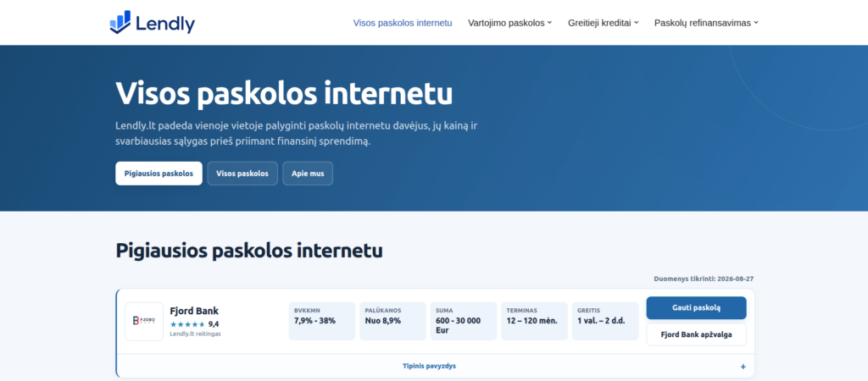Click the Fjord Bank lender name
Image resolution: width=868 pixels, height=381 pixels.
[194, 311]
